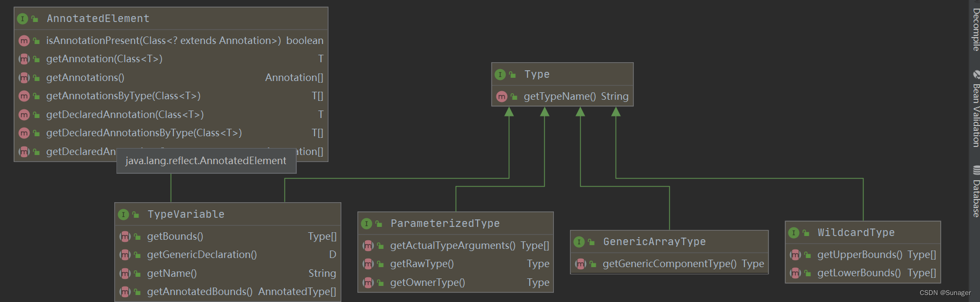Select the getBounds() method in TypeVariable
Screen dimensions: 980x302
[175, 237]
